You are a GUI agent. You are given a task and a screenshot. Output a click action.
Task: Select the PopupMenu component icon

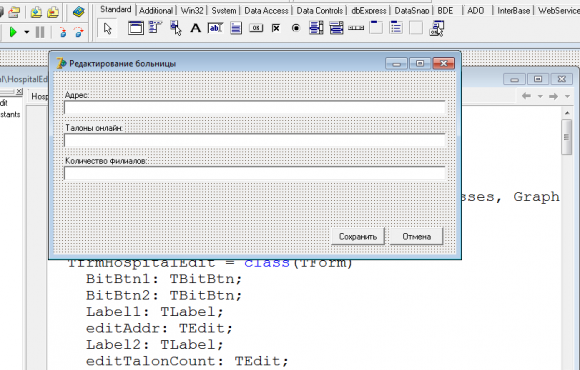tap(176, 28)
